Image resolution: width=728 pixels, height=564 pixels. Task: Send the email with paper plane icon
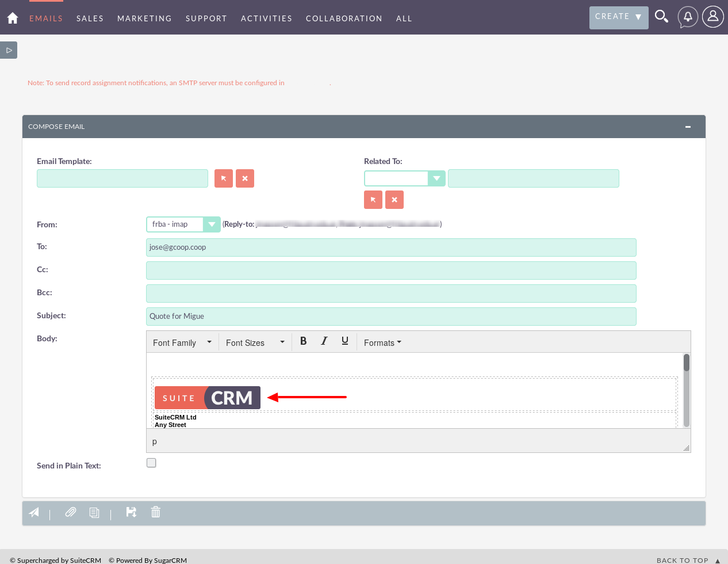(34, 512)
